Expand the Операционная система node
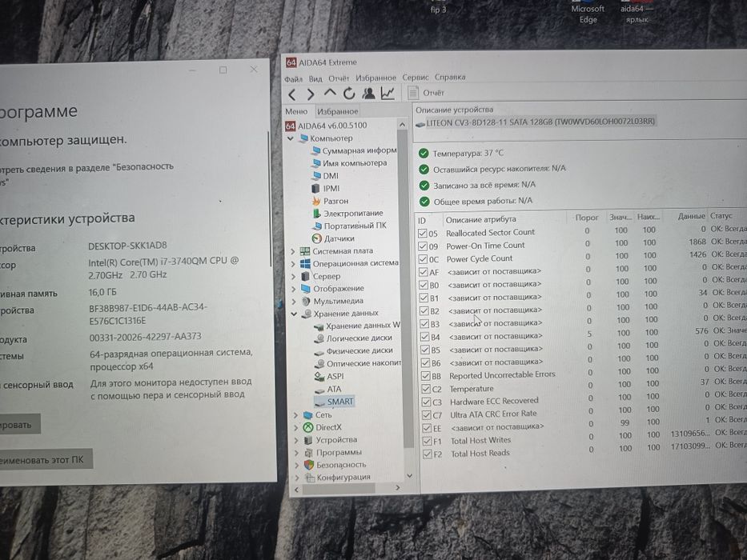Viewport: 747px width, 560px height. pyautogui.click(x=294, y=263)
